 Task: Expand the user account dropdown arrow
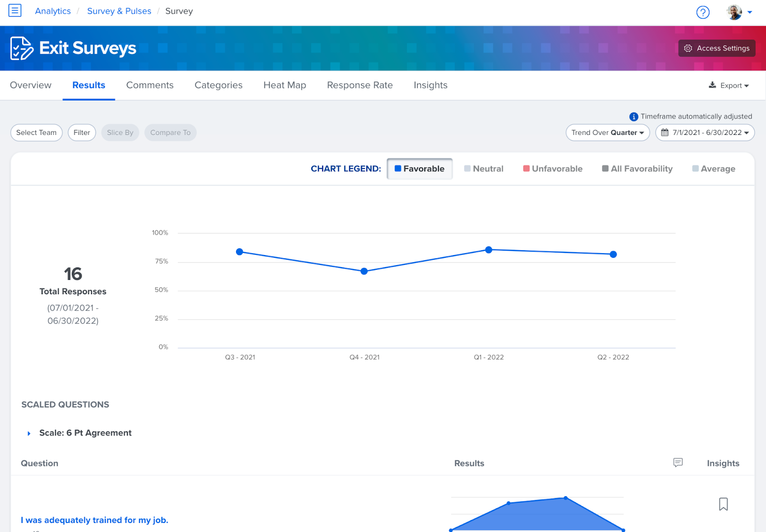750,12
